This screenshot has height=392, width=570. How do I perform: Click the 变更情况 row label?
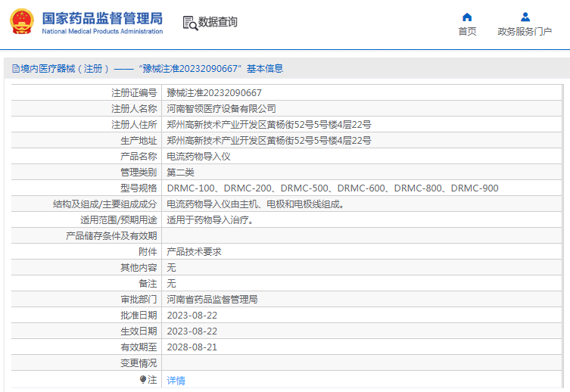pyautogui.click(x=139, y=363)
